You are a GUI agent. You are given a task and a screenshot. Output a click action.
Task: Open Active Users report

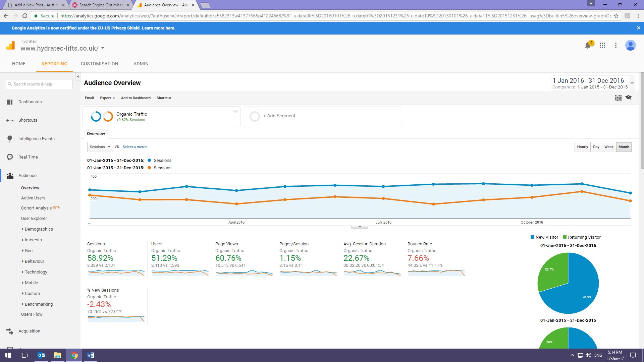pos(33,198)
